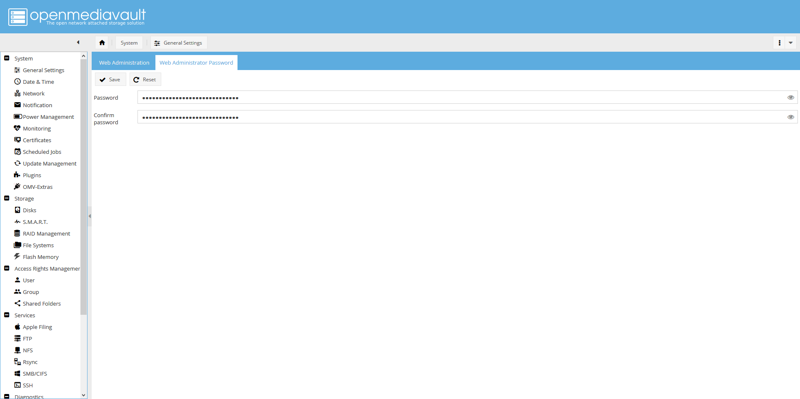Click the Power Management battery icon
Screen dimensions: 800x399
click(18, 117)
